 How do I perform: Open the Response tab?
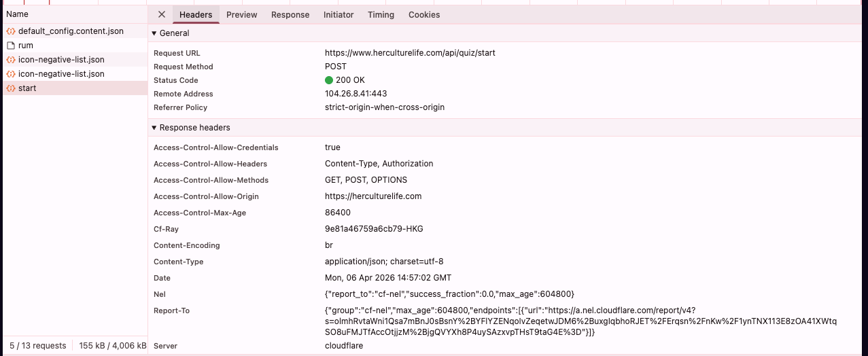[290, 15]
